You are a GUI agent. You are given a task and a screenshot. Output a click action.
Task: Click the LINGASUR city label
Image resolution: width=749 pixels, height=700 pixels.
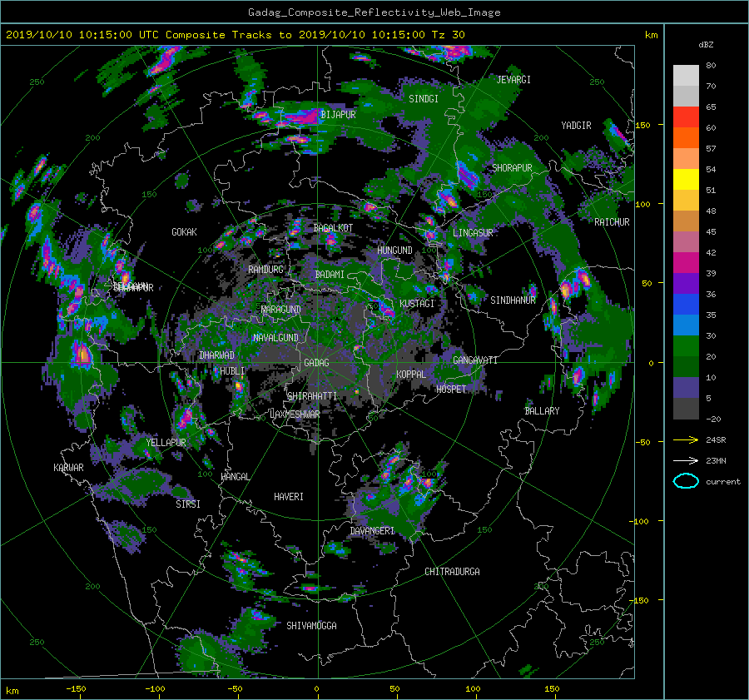pyautogui.click(x=473, y=233)
